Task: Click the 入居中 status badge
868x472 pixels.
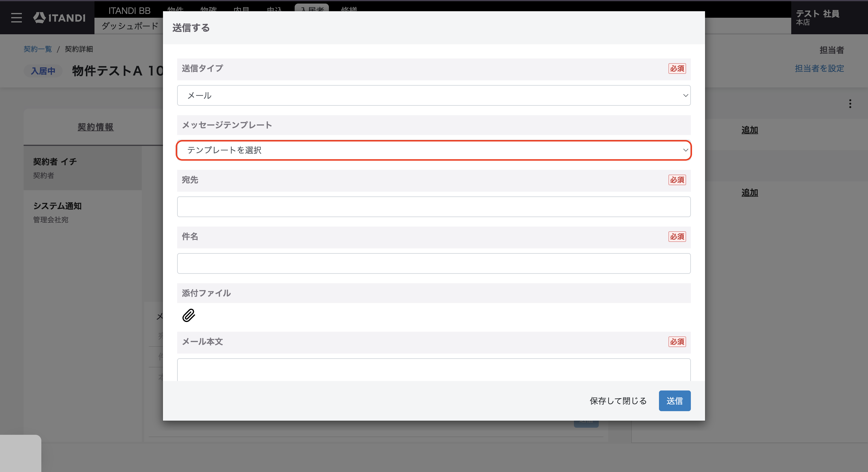Action: click(x=43, y=71)
